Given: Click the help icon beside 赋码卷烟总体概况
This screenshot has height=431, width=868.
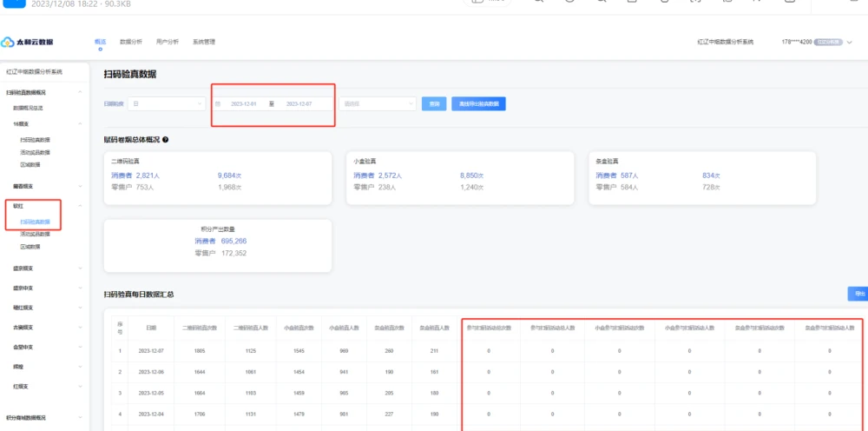Looking at the screenshot, I should (x=165, y=139).
